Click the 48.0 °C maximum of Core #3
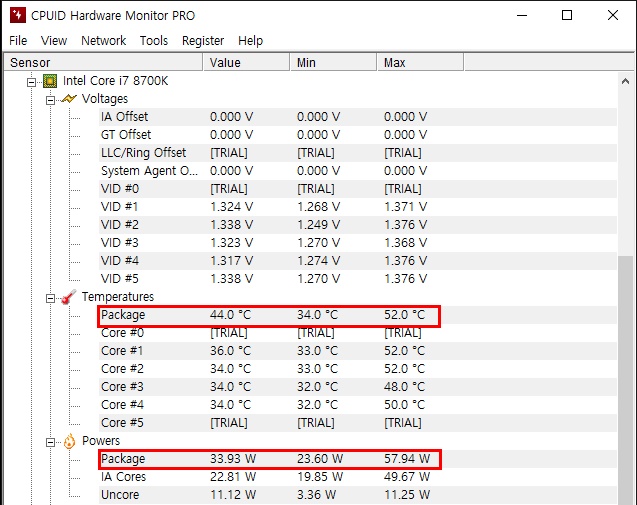 click(x=404, y=387)
